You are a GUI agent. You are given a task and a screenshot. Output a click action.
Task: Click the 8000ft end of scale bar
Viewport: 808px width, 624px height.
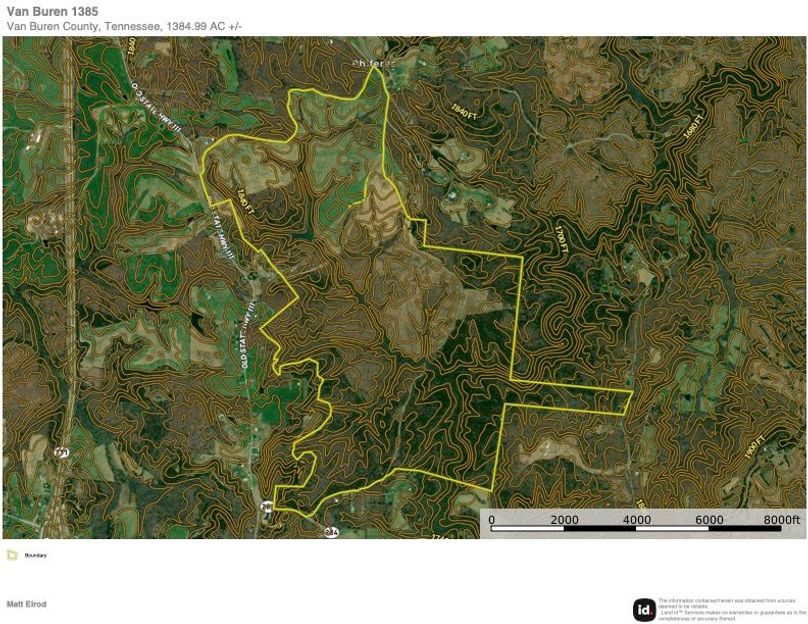(x=780, y=520)
